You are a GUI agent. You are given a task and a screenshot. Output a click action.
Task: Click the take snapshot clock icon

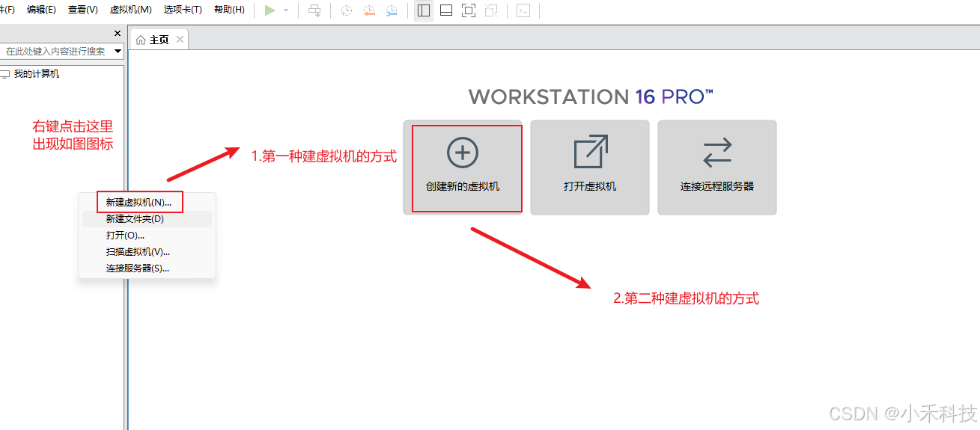346,10
